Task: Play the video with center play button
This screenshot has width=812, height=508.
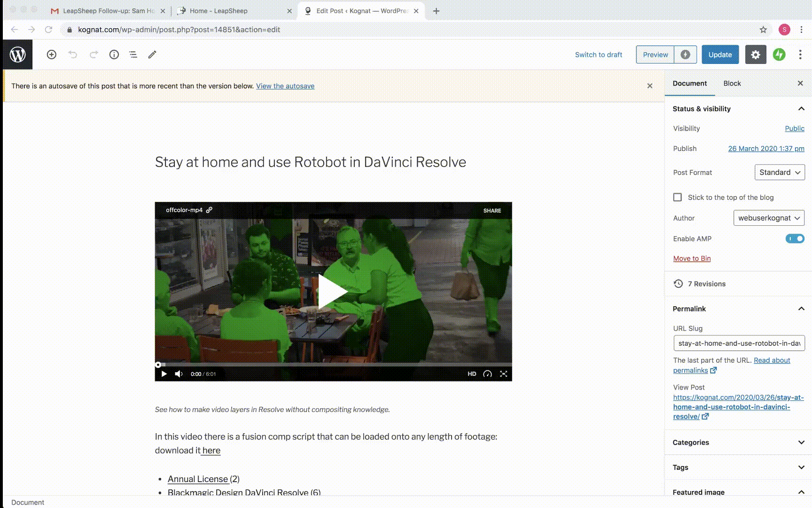Action: (x=333, y=292)
